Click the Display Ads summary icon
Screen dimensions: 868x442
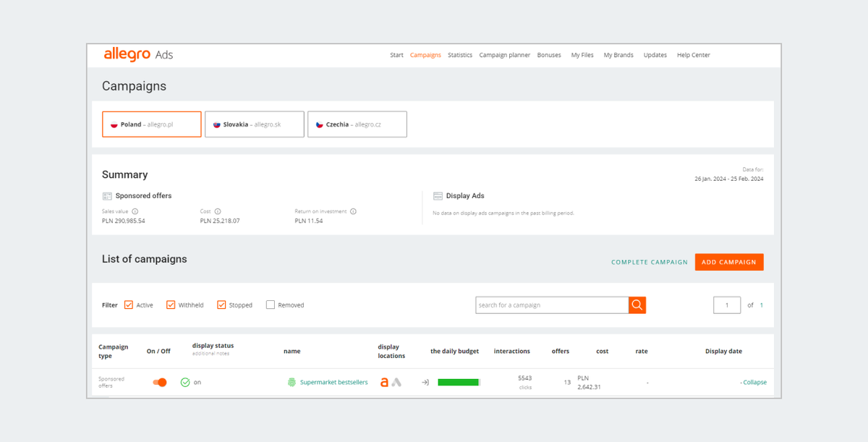pyautogui.click(x=438, y=196)
